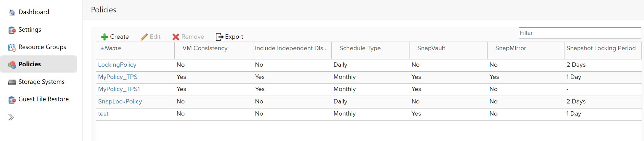Click the pencil Edit button
This screenshot has height=141, width=644.
[151, 37]
